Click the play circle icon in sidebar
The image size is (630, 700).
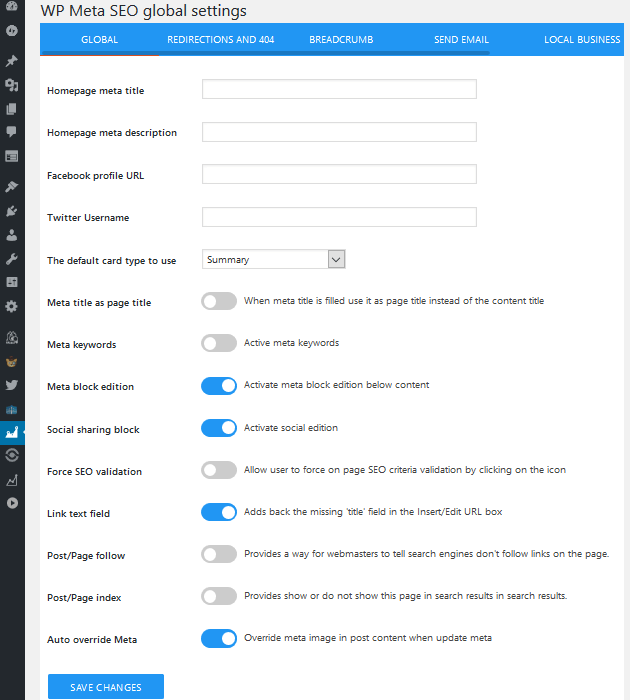[x=12, y=503]
